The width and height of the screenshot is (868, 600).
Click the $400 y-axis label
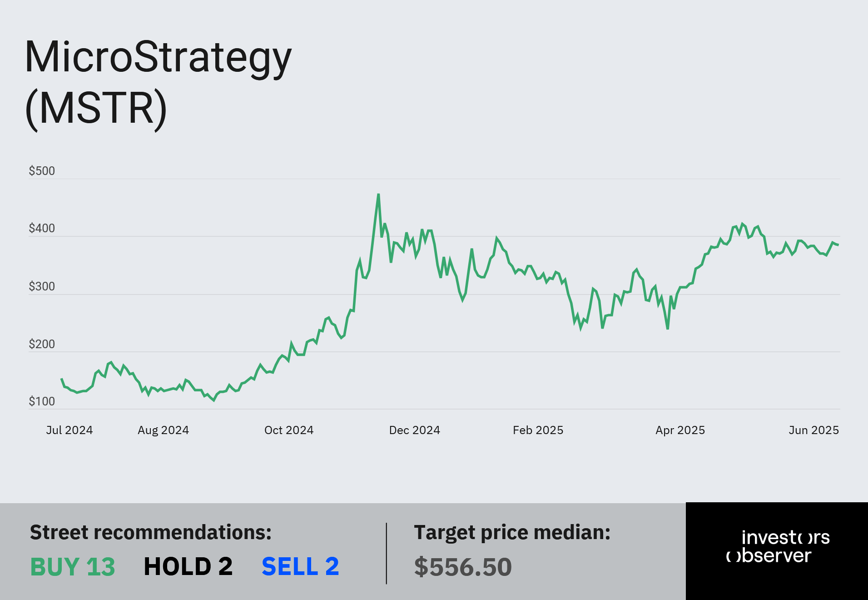pyautogui.click(x=42, y=228)
